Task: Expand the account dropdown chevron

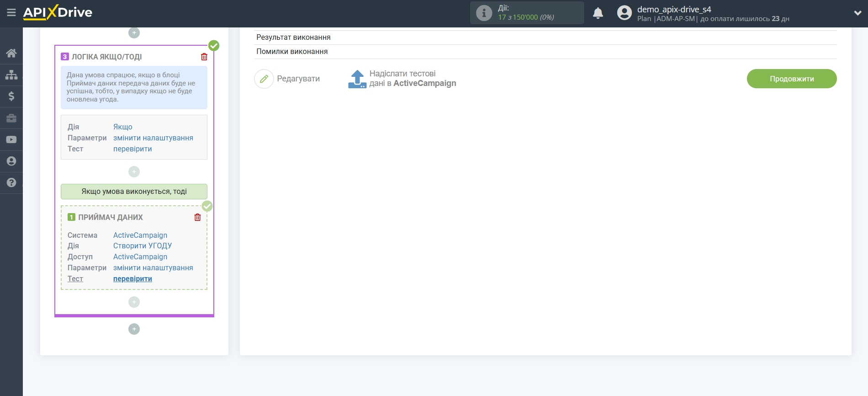Action: coord(857,13)
